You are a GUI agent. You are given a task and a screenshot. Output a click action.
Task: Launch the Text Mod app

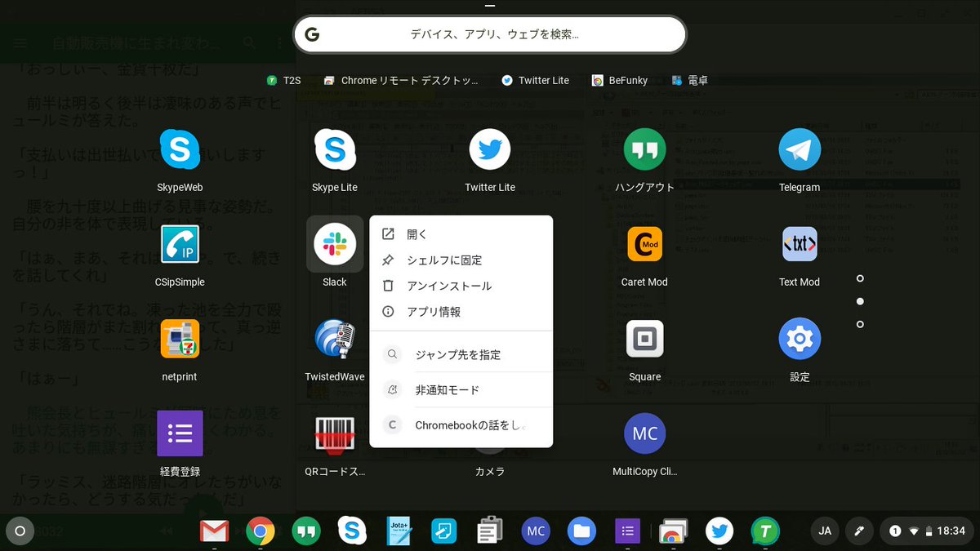pos(800,244)
